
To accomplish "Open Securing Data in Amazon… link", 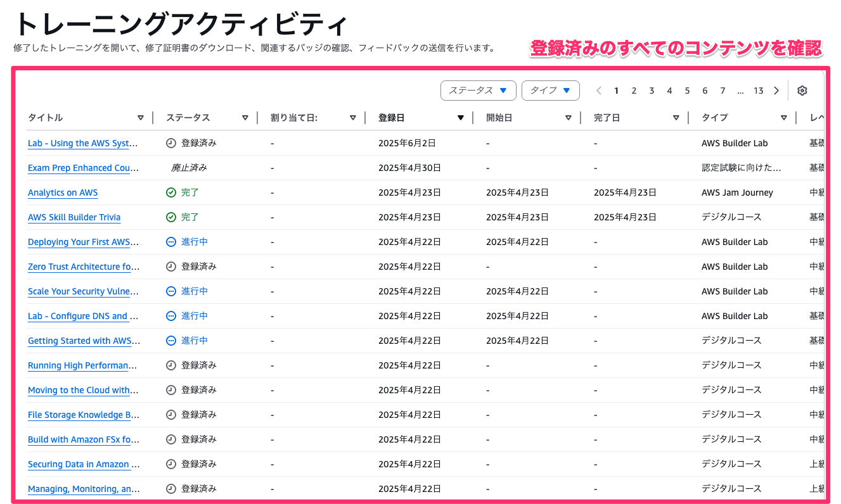I will (x=84, y=464).
